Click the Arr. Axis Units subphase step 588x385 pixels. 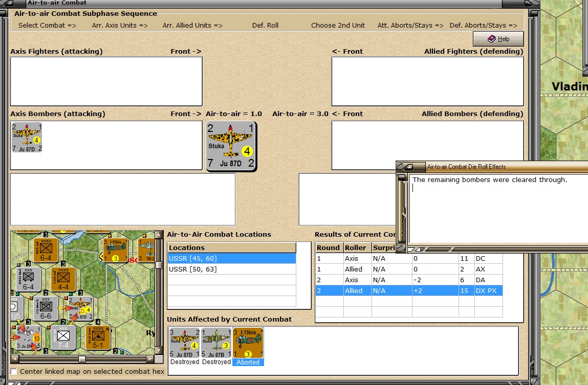(x=120, y=26)
